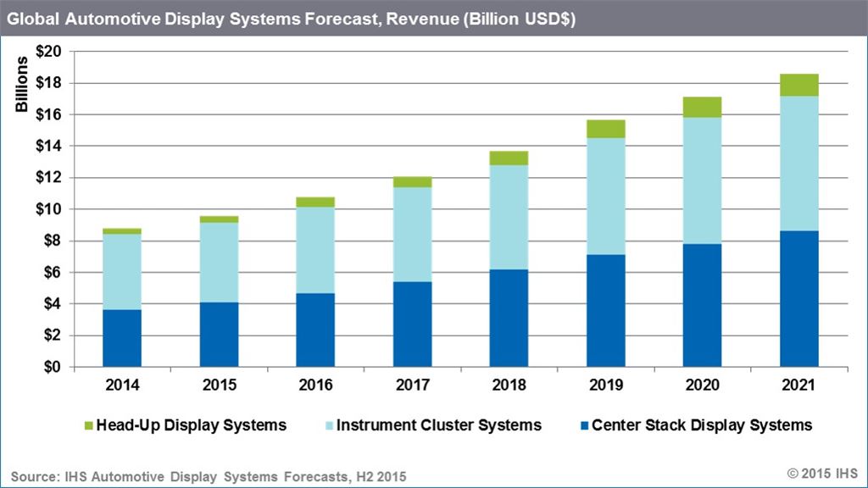Select the Instrument Cluster Systems legend label
Screen dimensions: 868x488
[438, 425]
